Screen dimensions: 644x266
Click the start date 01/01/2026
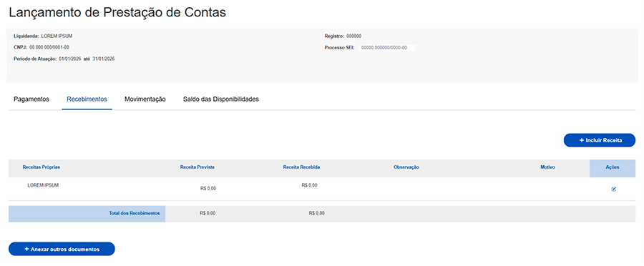click(70, 59)
